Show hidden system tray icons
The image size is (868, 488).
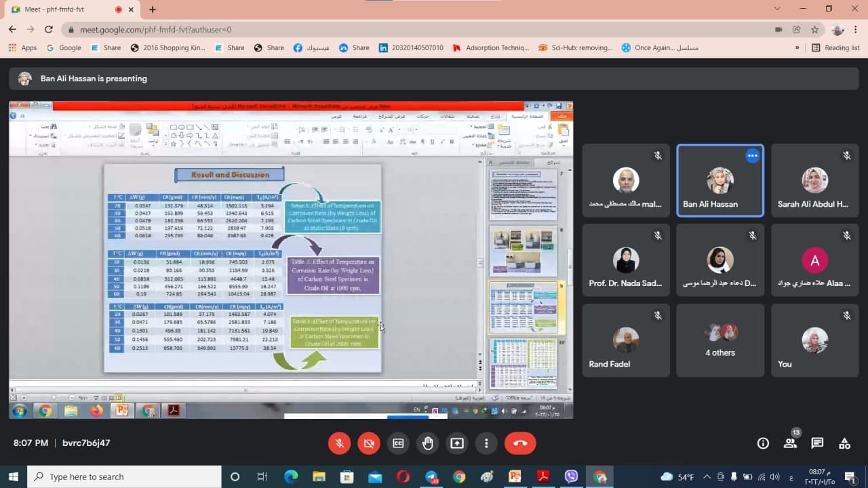pyautogui.click(x=707, y=476)
